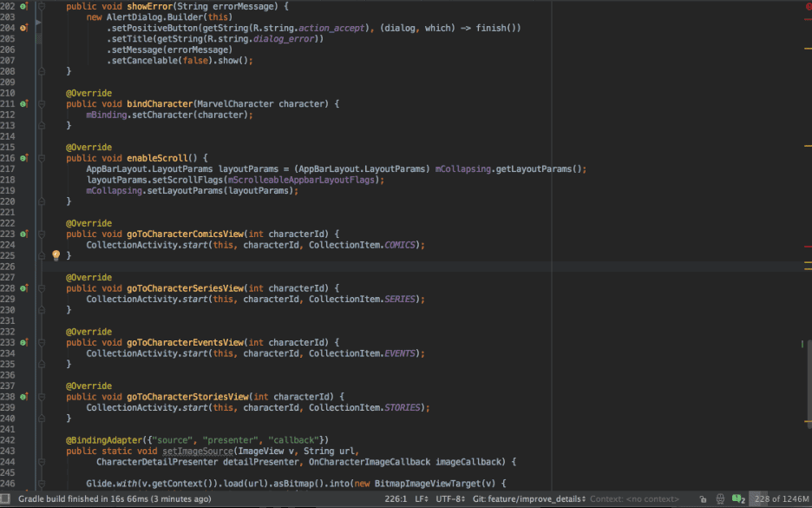Collapse goToCharacterSeriesView fold on line 228
Viewport: 812px width, 508px height.
(42, 288)
